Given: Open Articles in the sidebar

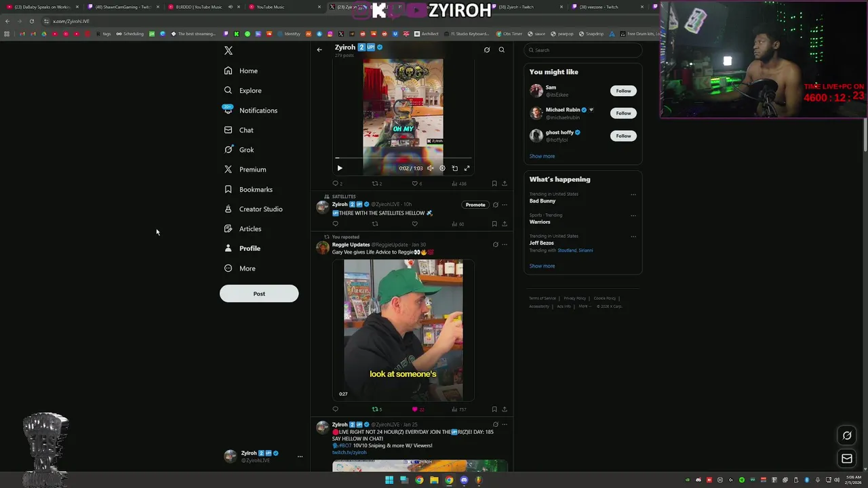Looking at the screenshot, I should (242, 228).
